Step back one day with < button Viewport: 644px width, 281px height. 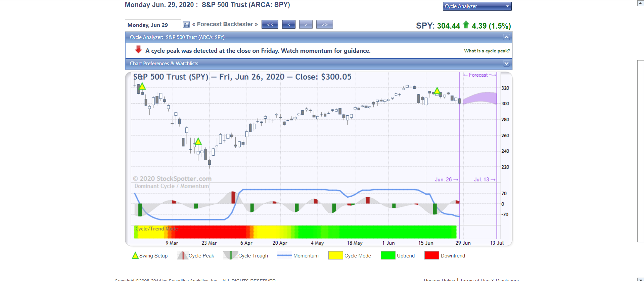289,25
